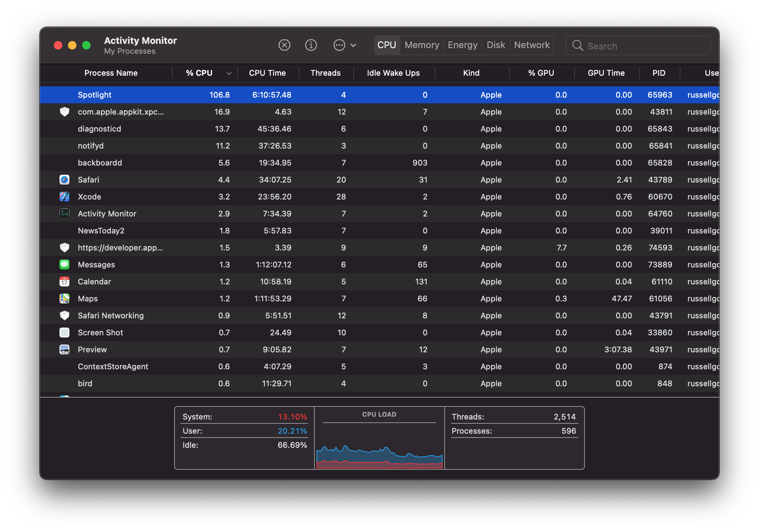Image resolution: width=759 pixels, height=532 pixels.
Task: Click Xcode thread count 28
Action: pyautogui.click(x=341, y=197)
